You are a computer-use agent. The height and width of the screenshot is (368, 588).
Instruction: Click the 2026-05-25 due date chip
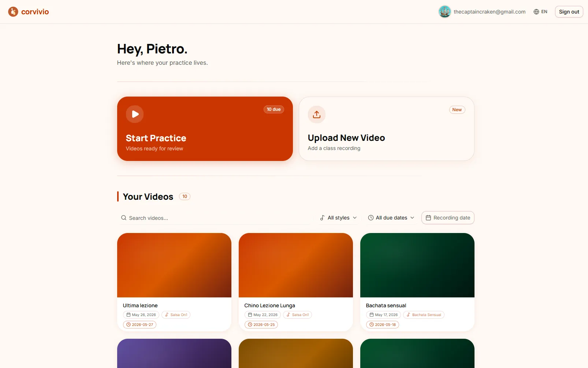point(261,324)
